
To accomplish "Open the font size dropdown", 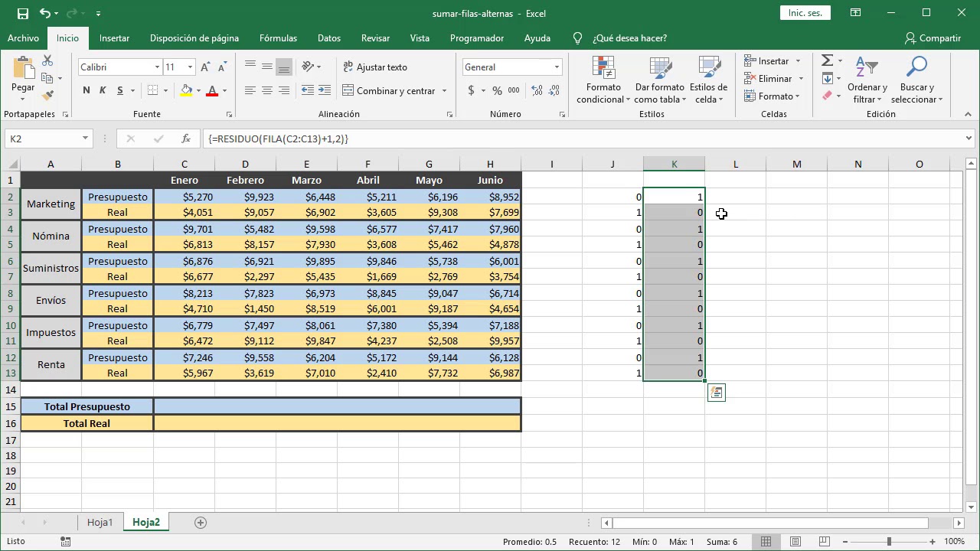I will (x=190, y=67).
